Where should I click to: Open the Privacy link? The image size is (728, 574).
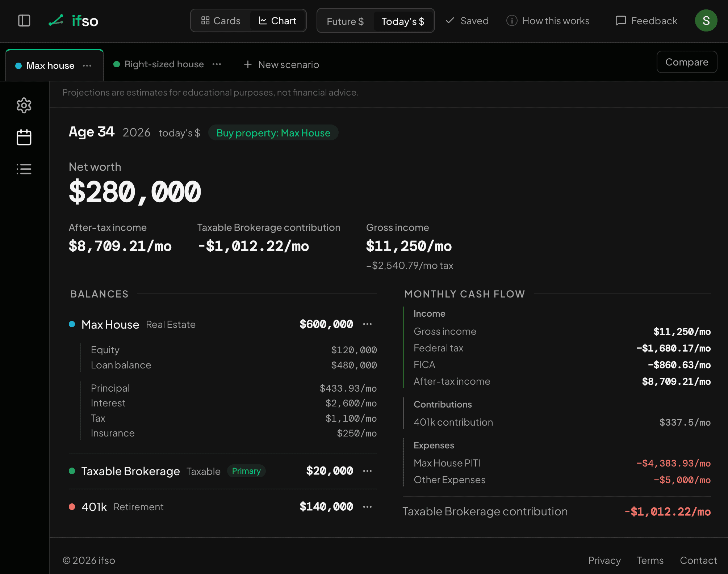[x=604, y=560]
